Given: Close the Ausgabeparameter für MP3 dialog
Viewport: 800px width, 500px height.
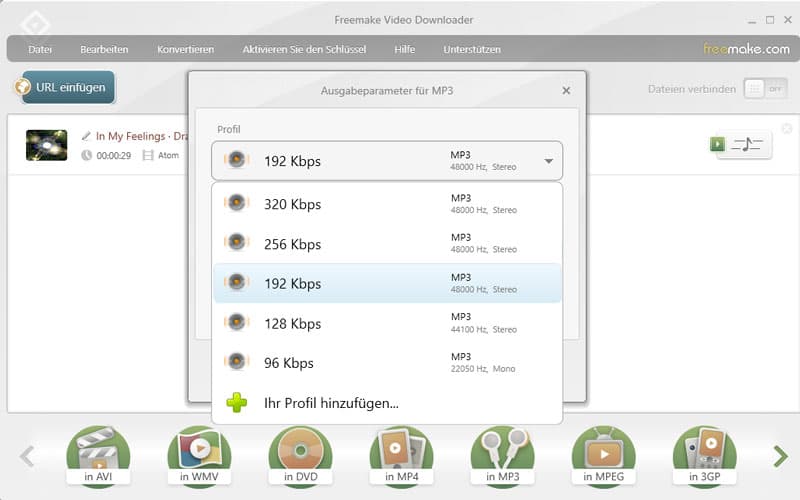Looking at the screenshot, I should [566, 91].
